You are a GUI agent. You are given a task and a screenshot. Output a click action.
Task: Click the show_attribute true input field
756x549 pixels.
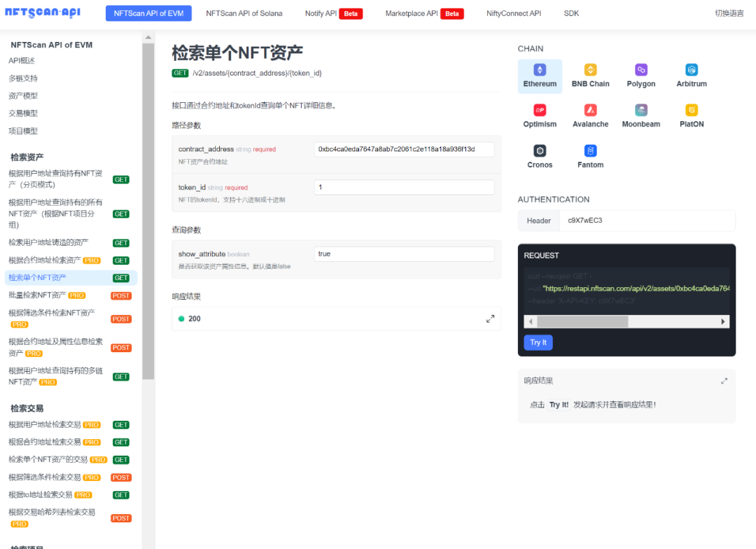point(405,254)
